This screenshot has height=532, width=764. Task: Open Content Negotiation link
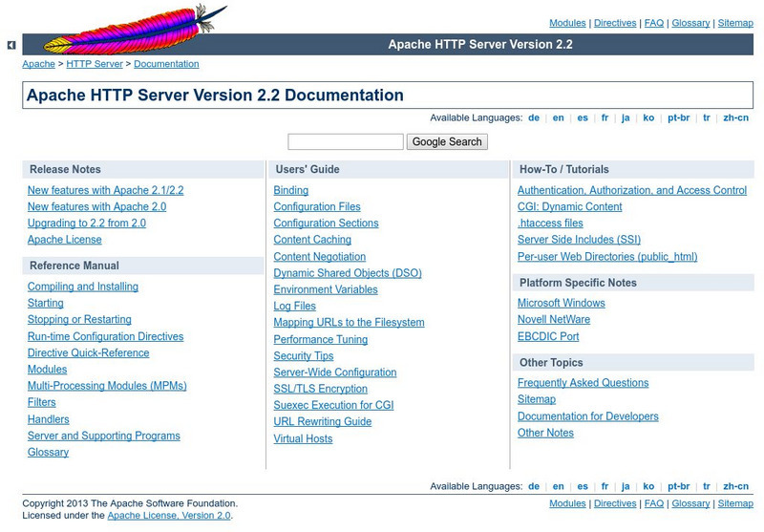pyautogui.click(x=320, y=257)
